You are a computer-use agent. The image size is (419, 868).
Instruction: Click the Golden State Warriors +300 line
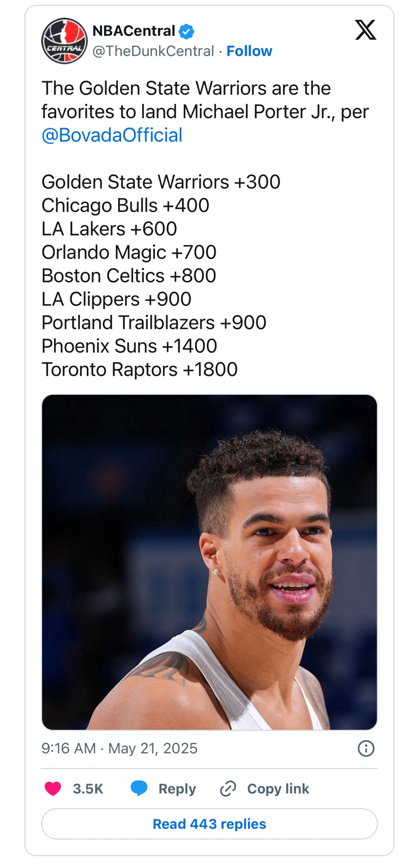(161, 182)
